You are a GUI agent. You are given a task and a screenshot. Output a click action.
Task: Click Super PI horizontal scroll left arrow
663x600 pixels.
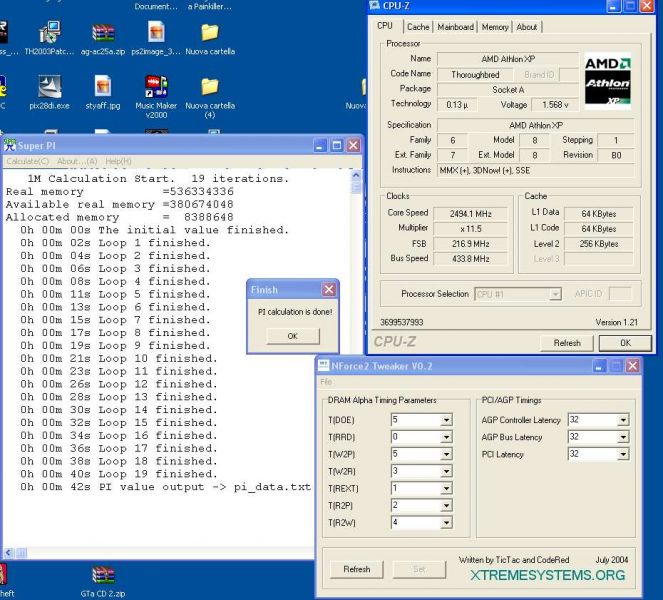click(x=8, y=552)
